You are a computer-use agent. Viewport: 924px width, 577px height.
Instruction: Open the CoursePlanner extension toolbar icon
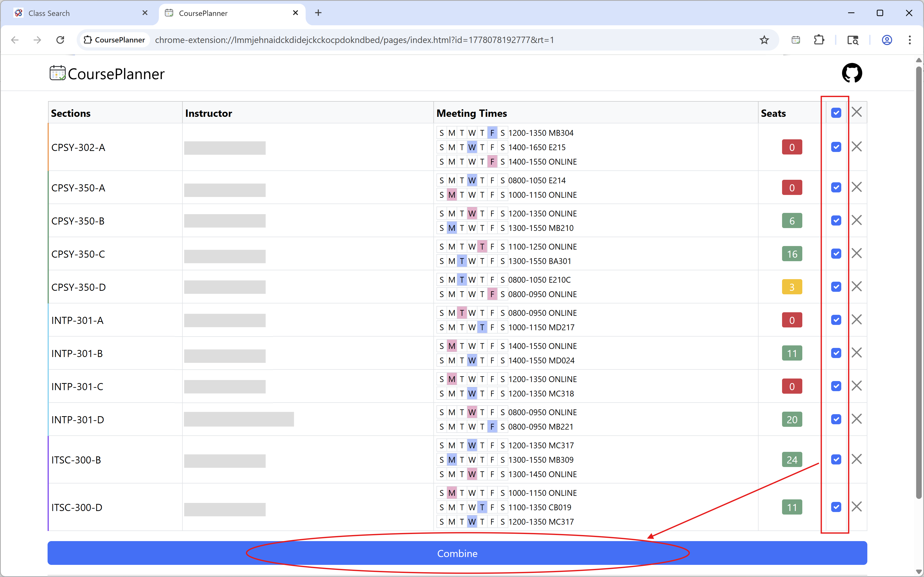796,40
